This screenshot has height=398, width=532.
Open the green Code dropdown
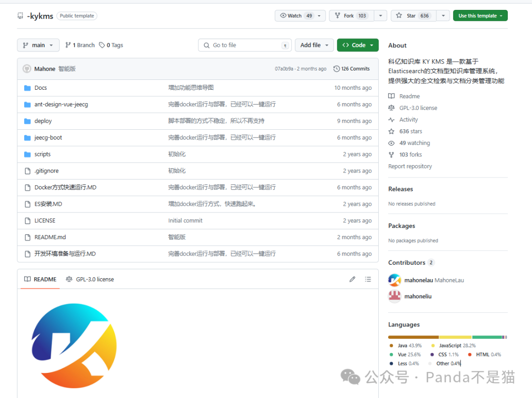point(358,45)
